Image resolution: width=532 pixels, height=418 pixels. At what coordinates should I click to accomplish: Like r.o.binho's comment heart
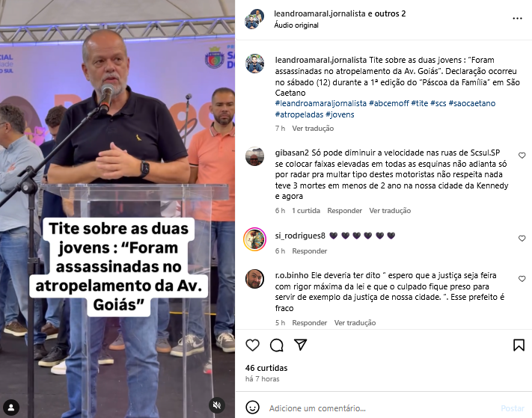tap(522, 279)
